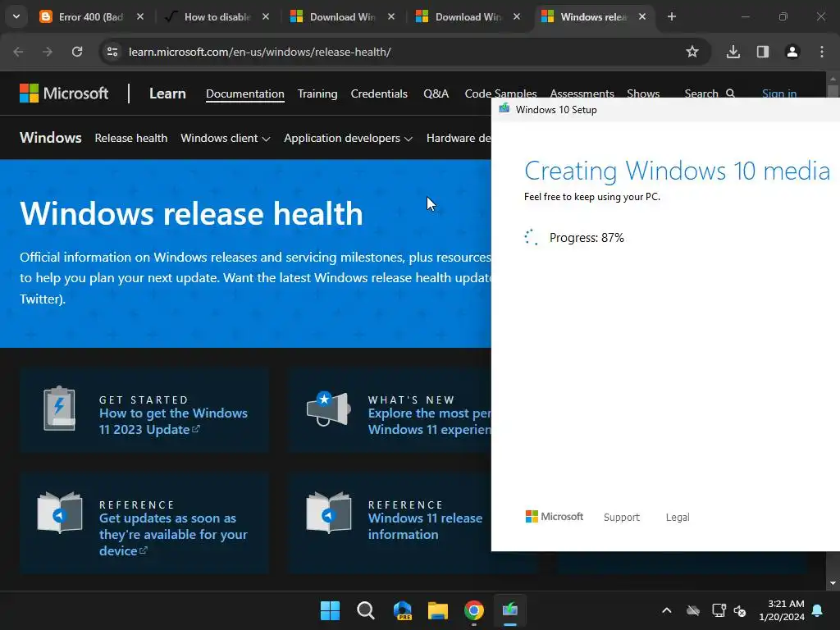840x630 pixels.
Task: Click the megaphone What's New icon
Action: click(328, 409)
